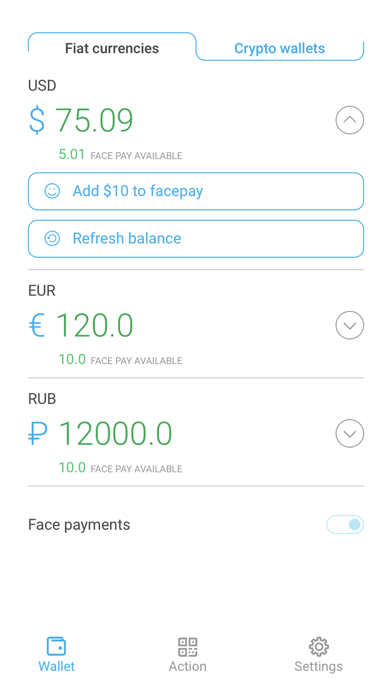
Task: Open the Settings gear icon
Action: (318, 647)
